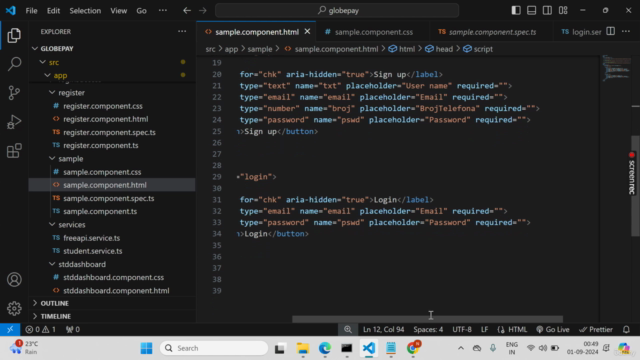Open the Extensions view
Image resolution: width=640 pixels, height=360 pixels.
(14, 151)
